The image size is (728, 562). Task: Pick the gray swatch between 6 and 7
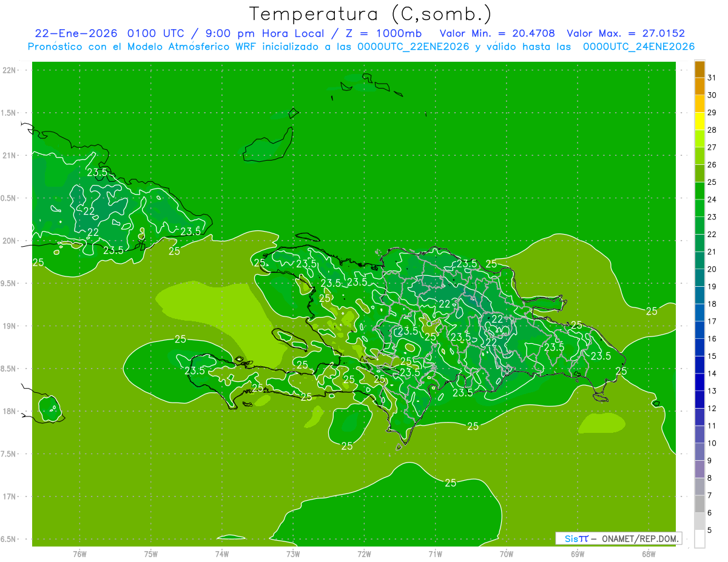click(x=699, y=504)
